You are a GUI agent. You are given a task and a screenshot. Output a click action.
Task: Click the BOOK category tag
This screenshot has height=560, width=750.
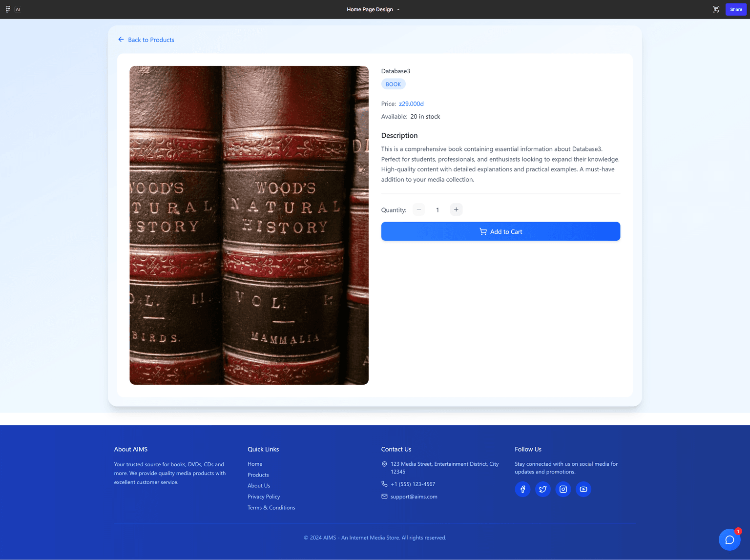(x=393, y=84)
